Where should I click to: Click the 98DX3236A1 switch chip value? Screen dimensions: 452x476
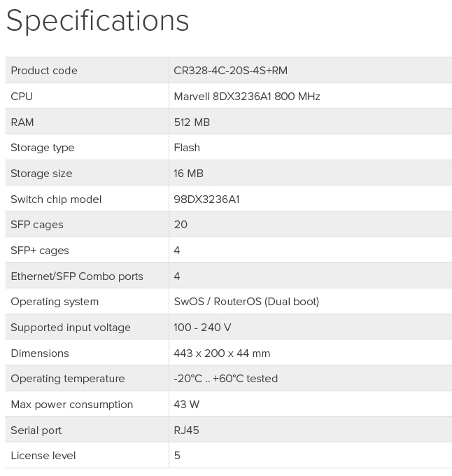[x=206, y=199]
